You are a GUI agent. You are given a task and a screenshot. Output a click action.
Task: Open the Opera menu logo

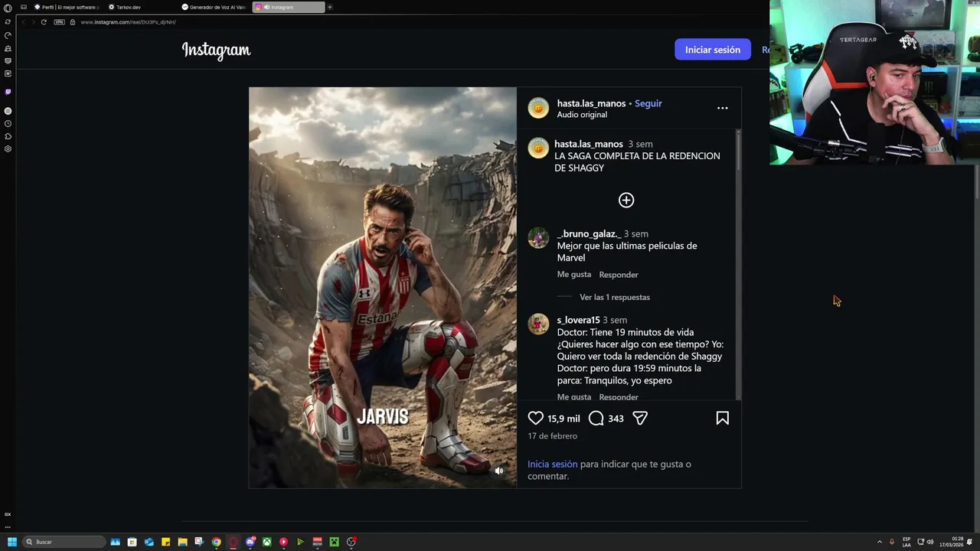(x=8, y=8)
